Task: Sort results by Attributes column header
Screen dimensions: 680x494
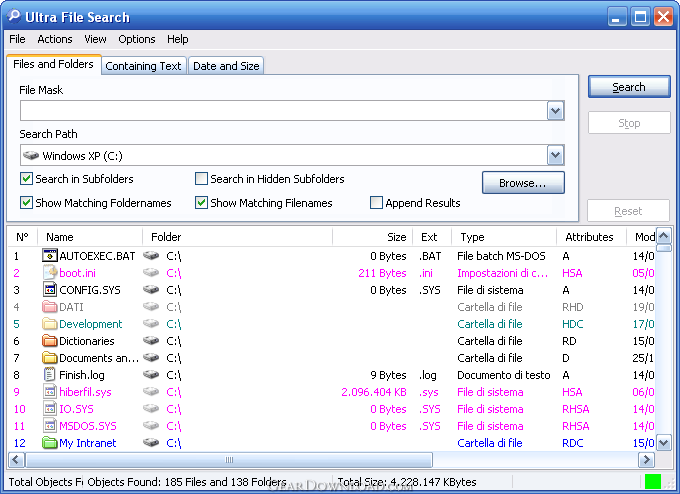Action: tap(592, 237)
